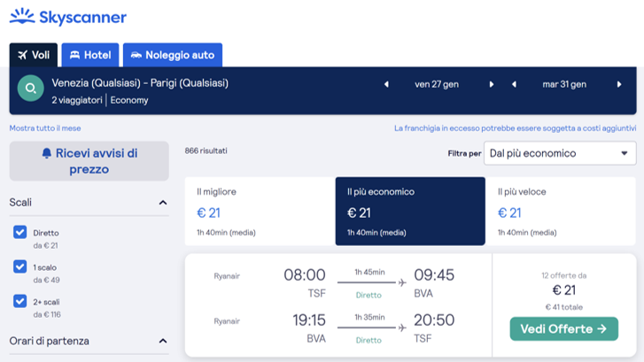This screenshot has width=644, height=362.
Task: Go to next day after mar 31 gen
Action: click(619, 85)
